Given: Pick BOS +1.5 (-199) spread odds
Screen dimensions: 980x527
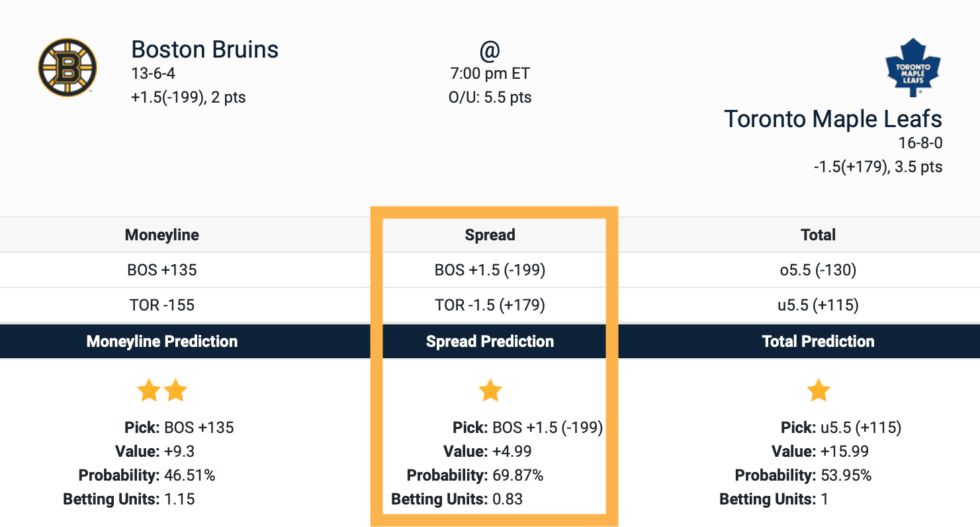Looking at the screenshot, I should tap(490, 270).
